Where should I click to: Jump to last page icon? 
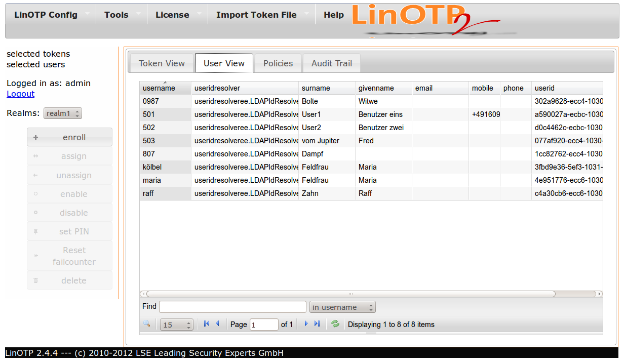pyautogui.click(x=317, y=324)
